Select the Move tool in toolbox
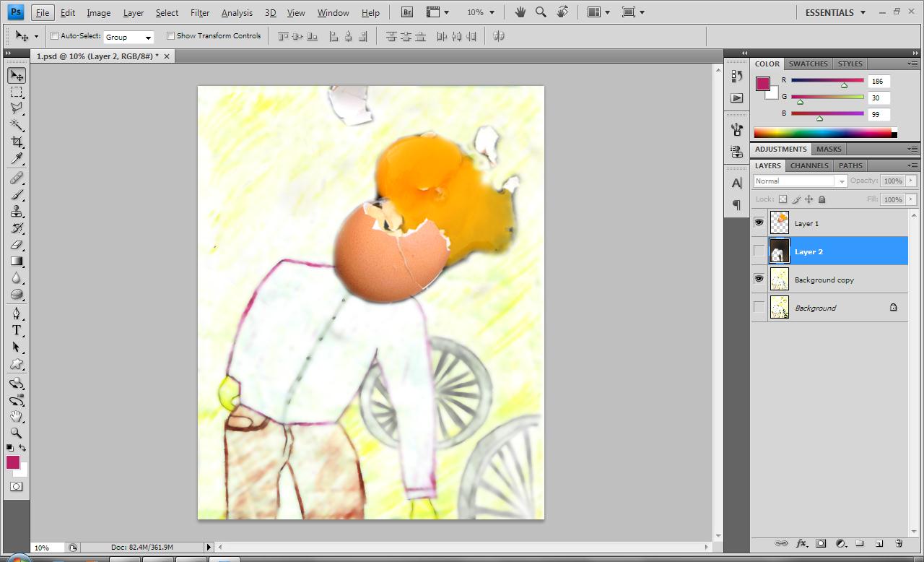This screenshot has width=924, height=562. tap(16, 76)
